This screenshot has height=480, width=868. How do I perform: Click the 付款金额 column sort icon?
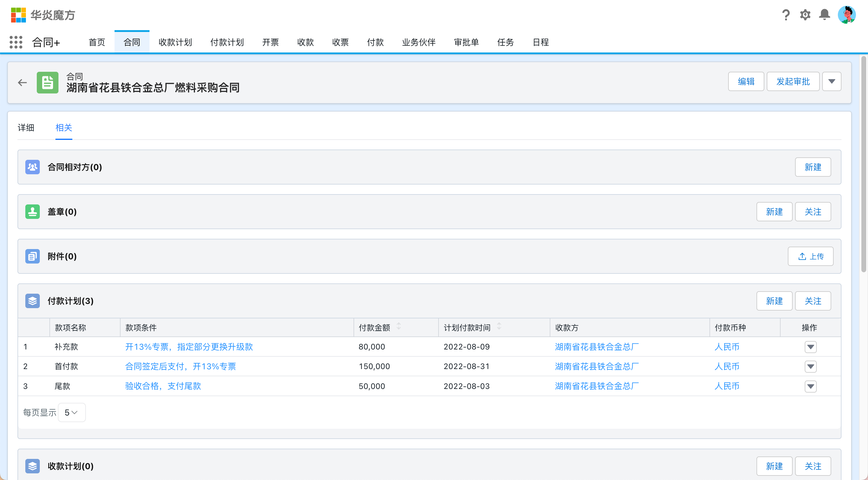click(x=399, y=326)
